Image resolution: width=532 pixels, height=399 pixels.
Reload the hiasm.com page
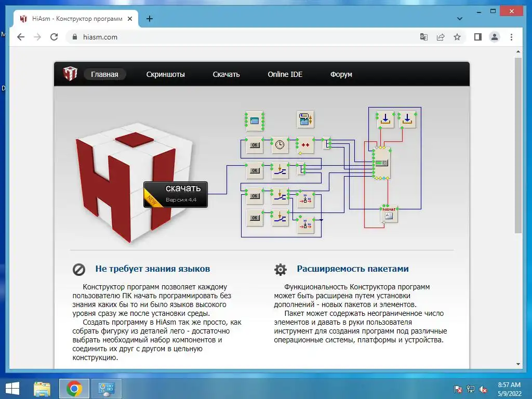[x=54, y=37]
